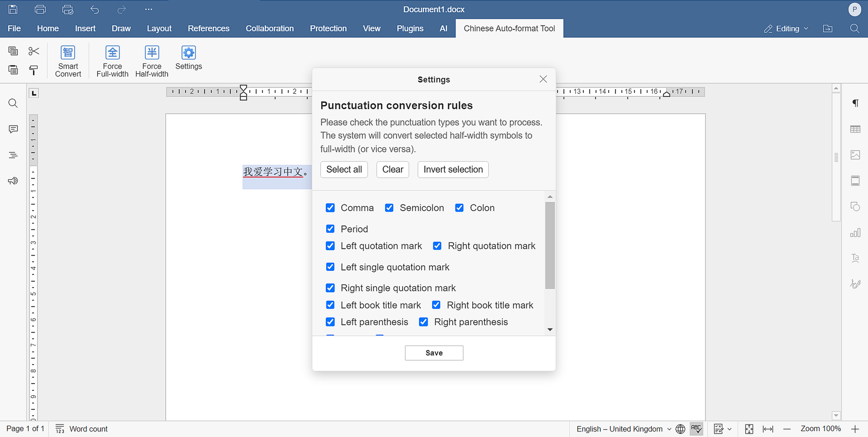
Task: Open the Track changes dropdown
Action: (x=730, y=429)
